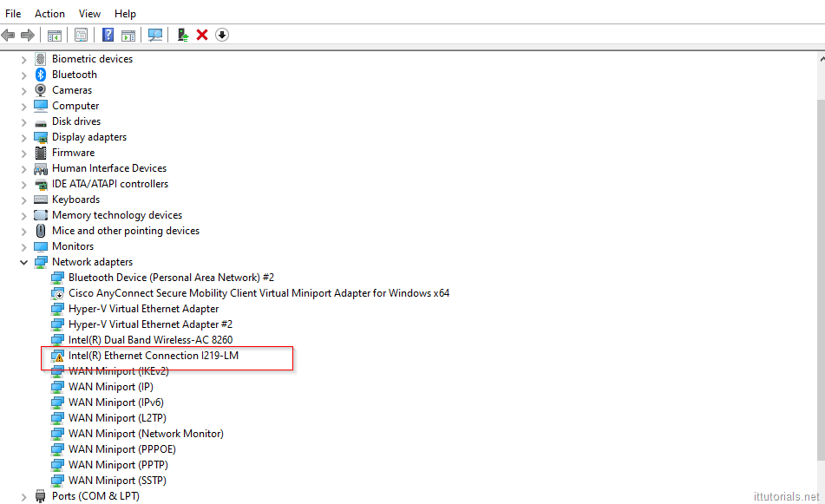Screen dimensions: 825x504
Task: Expand the Disk drives chevron
Action: point(23,122)
